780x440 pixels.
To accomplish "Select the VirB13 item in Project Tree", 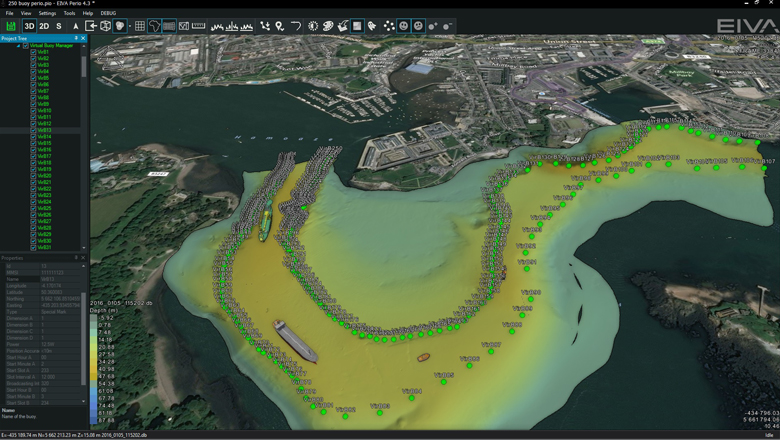I will 45,130.
